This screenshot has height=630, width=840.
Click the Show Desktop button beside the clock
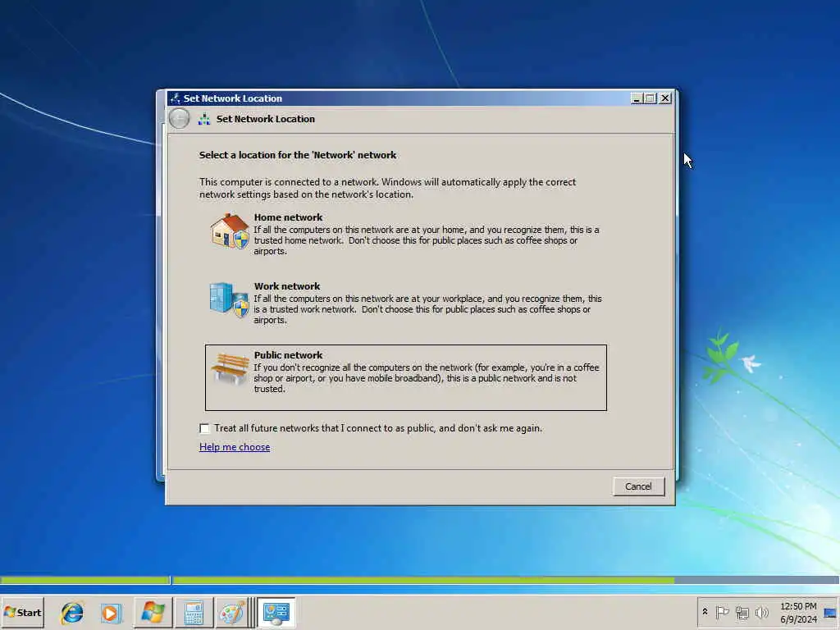[x=830, y=612]
